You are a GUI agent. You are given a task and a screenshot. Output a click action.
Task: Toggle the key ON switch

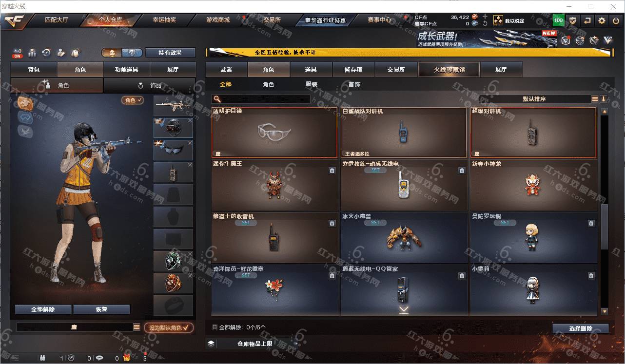(18, 53)
